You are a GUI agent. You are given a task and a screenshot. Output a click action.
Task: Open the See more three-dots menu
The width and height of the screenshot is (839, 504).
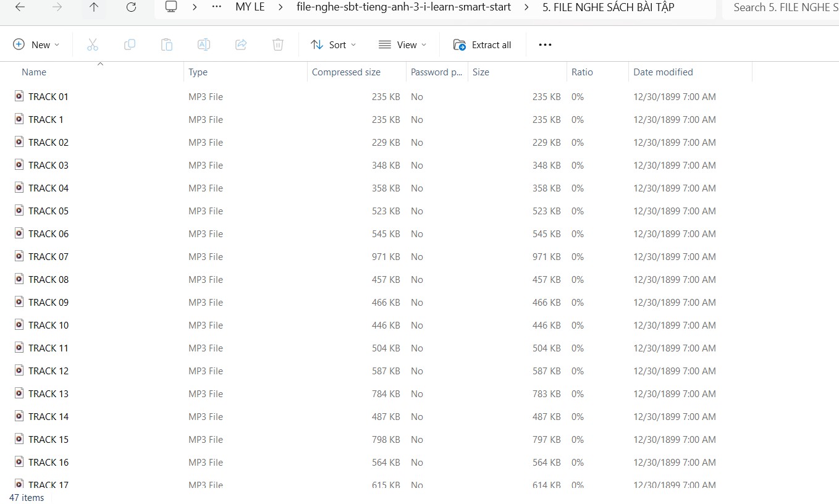(545, 44)
